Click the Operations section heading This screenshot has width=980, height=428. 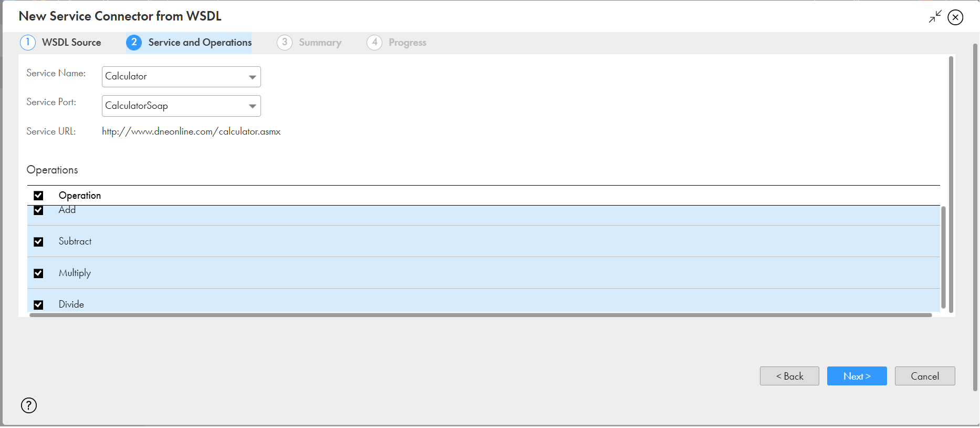[53, 170]
